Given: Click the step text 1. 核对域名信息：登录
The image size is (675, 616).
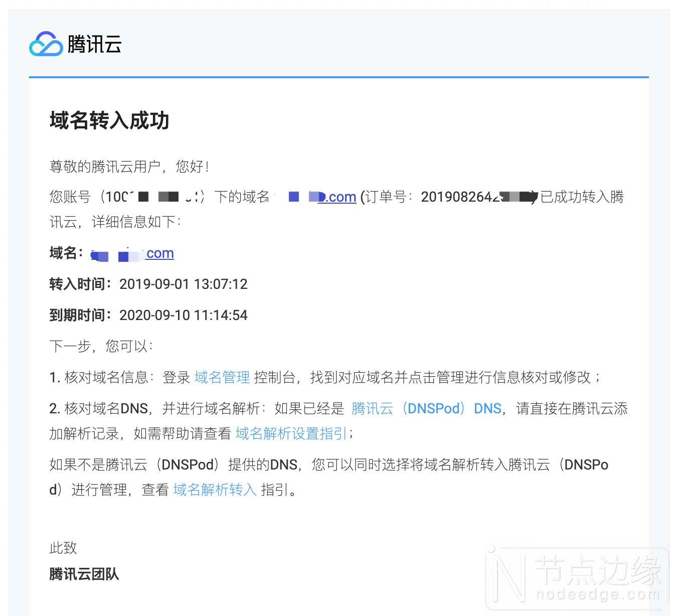Looking at the screenshot, I should tap(120, 377).
